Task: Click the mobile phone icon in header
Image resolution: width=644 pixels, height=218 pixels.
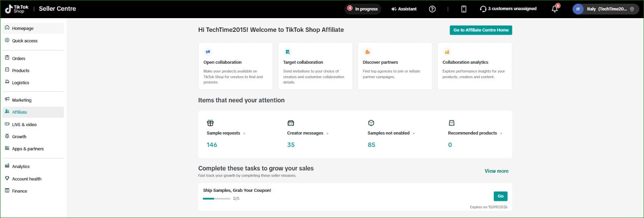Action: 464,9
